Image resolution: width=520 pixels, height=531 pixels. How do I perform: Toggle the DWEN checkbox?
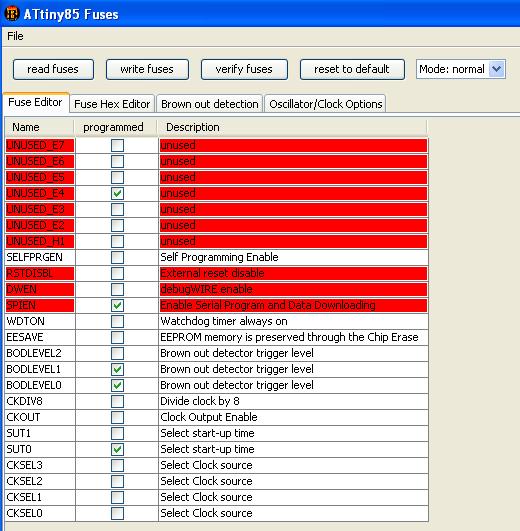[x=117, y=290]
